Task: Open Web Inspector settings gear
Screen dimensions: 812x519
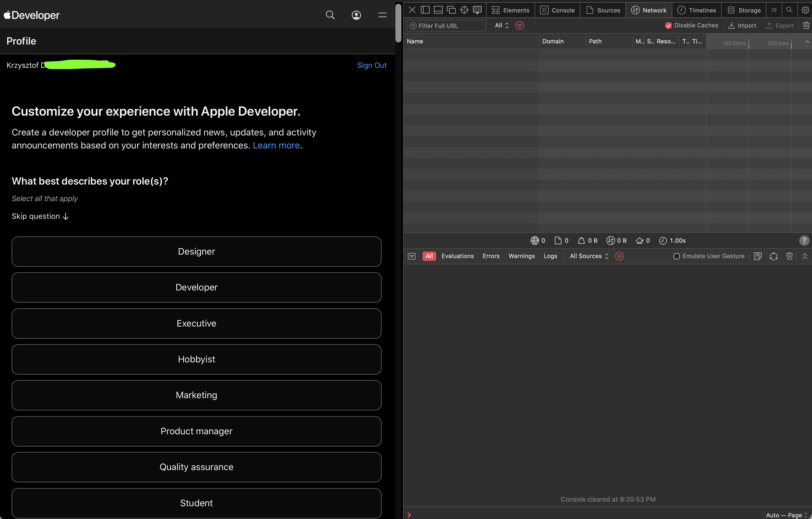Action: [x=805, y=10]
